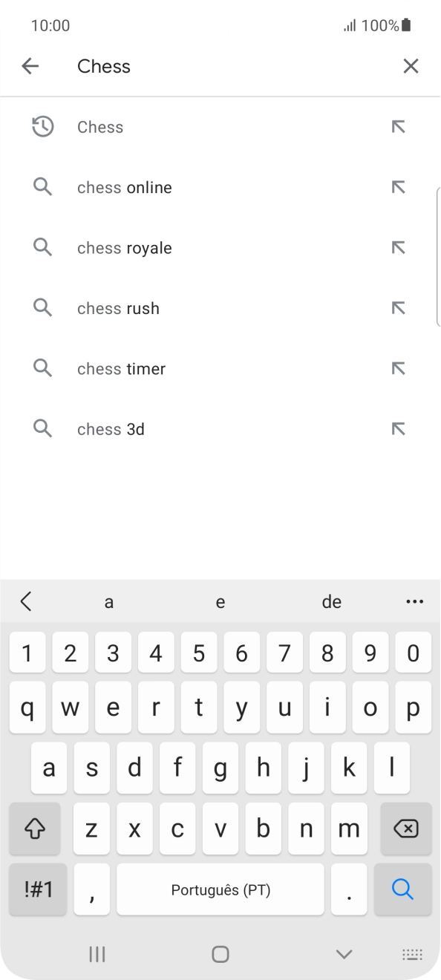Select the suggestion word 'de'
The image size is (441, 980).
[332, 601]
